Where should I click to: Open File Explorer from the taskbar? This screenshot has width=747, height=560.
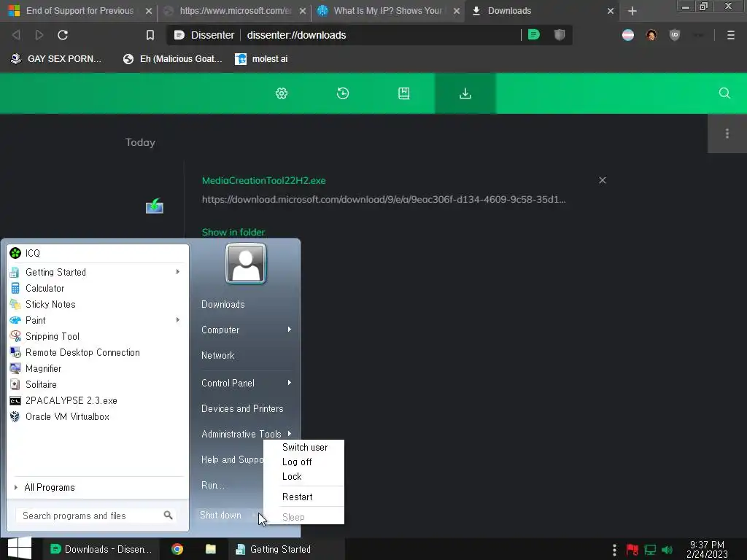pos(211,549)
